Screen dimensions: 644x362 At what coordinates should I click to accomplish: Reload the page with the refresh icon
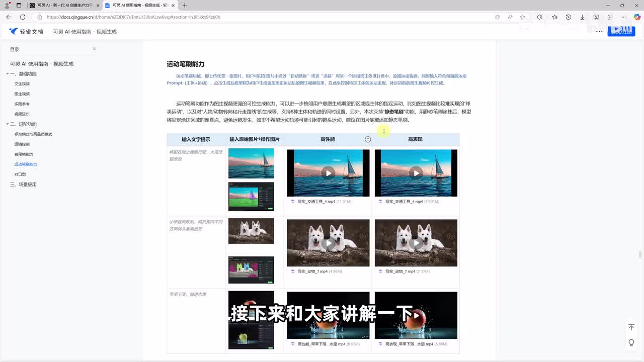(23, 17)
